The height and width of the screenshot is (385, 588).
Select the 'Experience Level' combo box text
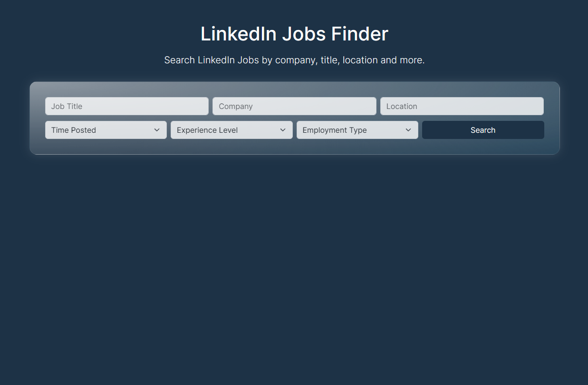point(207,130)
